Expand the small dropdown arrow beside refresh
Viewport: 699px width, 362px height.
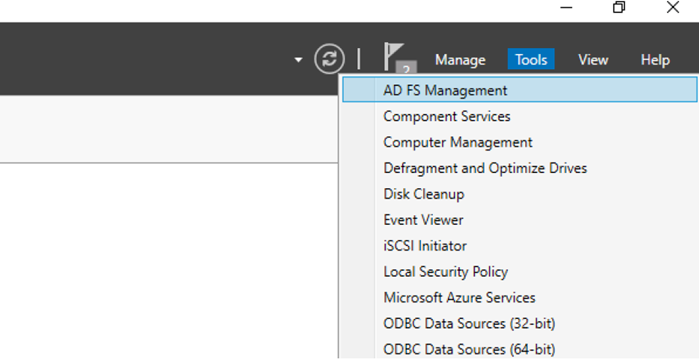pyautogui.click(x=299, y=60)
